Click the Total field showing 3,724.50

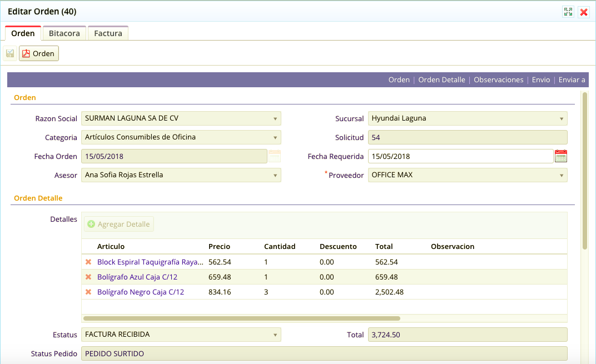(x=468, y=335)
